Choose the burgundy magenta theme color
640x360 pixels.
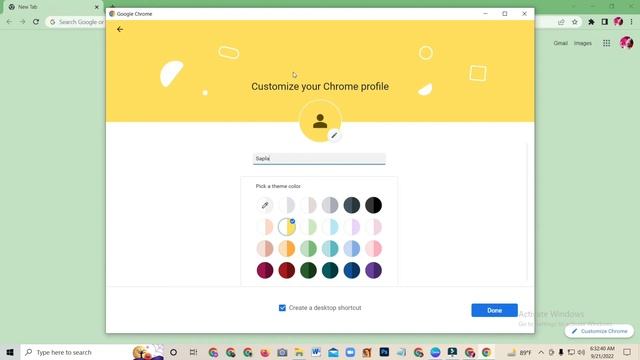(265, 270)
